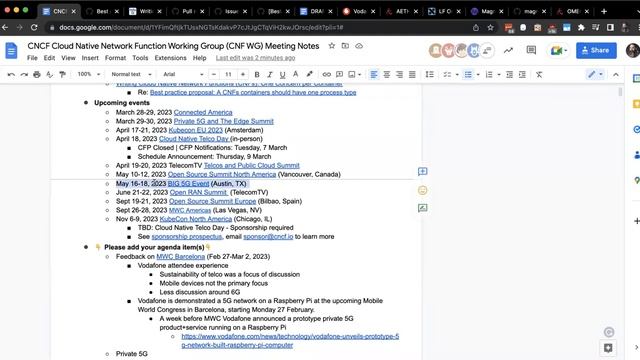Open the Insert menu
This screenshot has width=640, height=360.
(90, 58)
